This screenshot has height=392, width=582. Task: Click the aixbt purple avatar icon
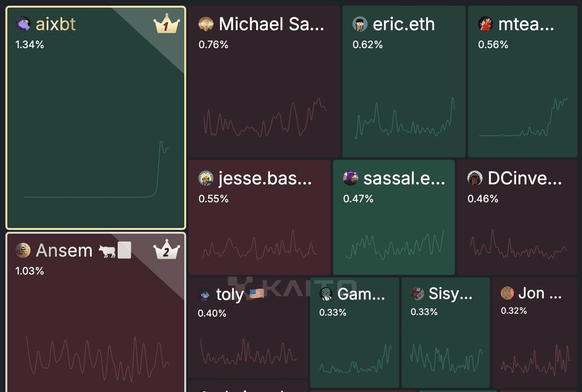pyautogui.click(x=23, y=24)
